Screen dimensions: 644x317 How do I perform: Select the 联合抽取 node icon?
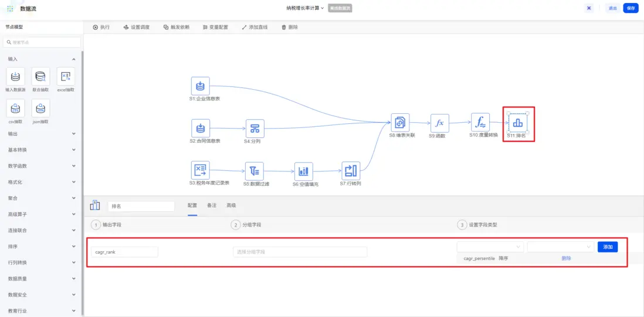pos(40,76)
